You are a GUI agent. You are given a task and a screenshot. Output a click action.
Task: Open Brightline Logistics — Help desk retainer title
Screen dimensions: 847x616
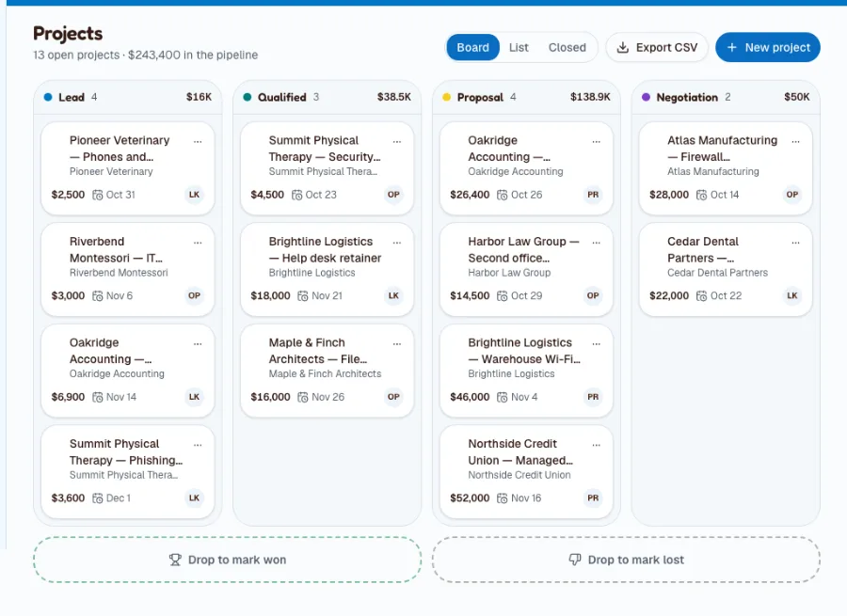coord(326,249)
